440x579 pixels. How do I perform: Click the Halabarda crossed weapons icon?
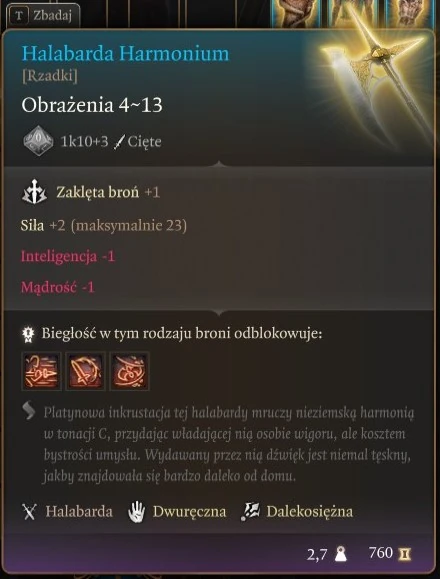(29, 512)
